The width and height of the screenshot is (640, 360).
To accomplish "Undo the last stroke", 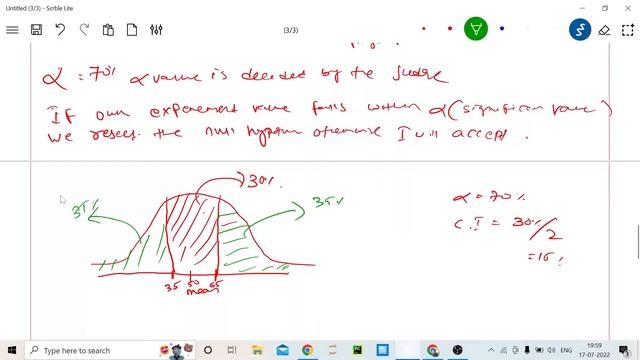I will coord(60,30).
